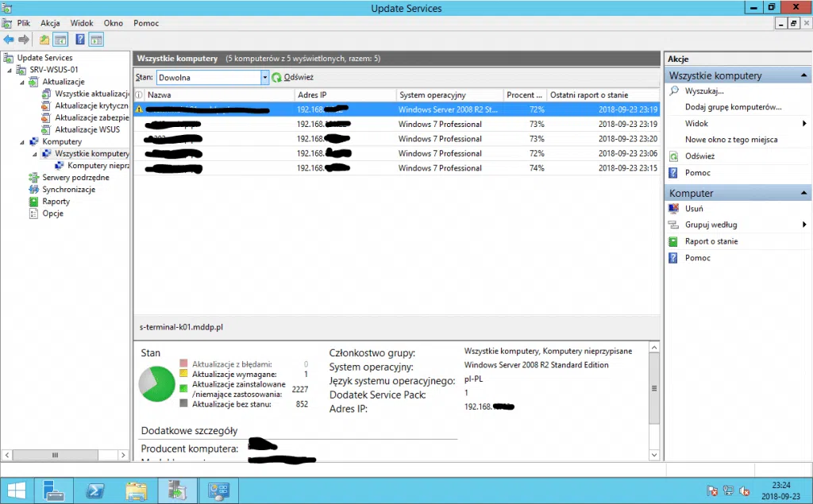Image resolution: width=813 pixels, height=504 pixels.
Task: Launch PowerShell from the taskbar
Action: [95, 490]
